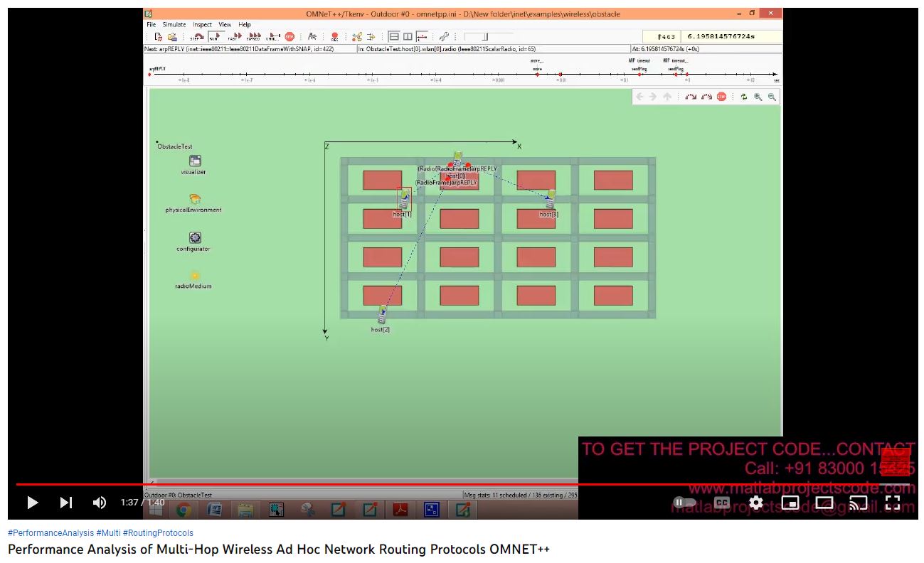The height and width of the screenshot is (563, 924).
Task: Open the video player settings gear menu
Action: pyautogui.click(x=755, y=503)
